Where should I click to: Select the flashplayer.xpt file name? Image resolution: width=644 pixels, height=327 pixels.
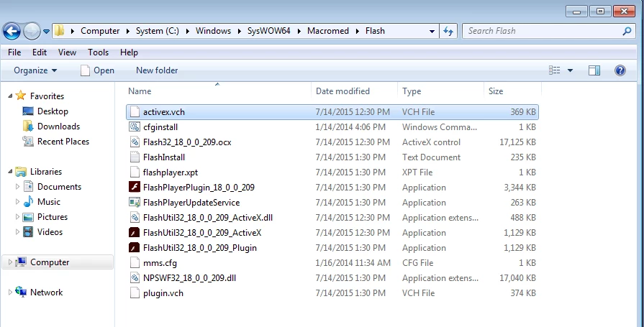click(x=171, y=172)
